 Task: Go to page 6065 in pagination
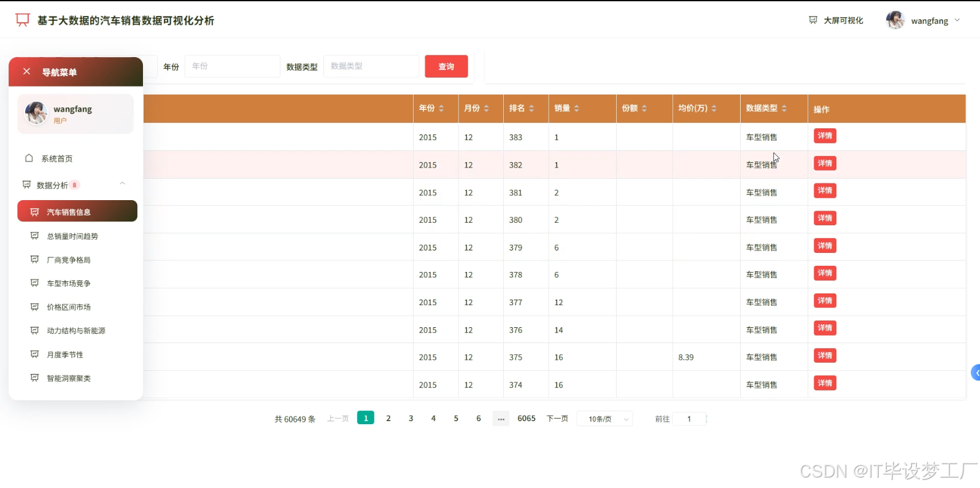click(x=527, y=419)
